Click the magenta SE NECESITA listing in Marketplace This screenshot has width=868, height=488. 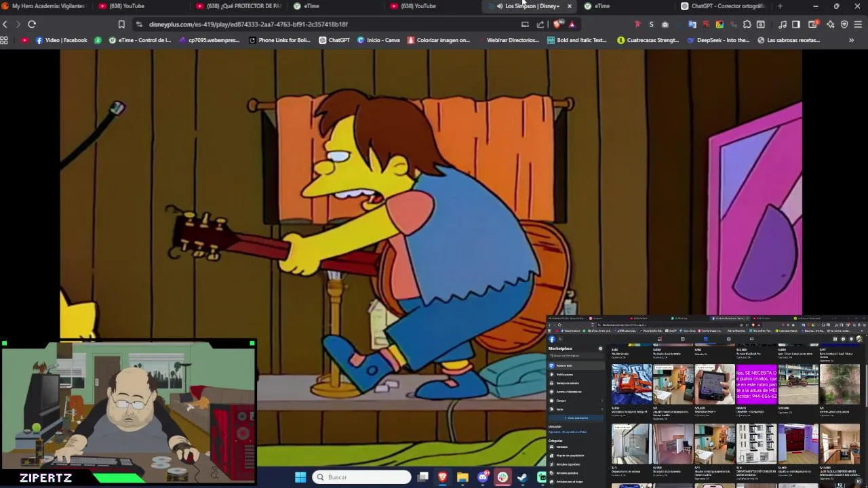[757, 384]
